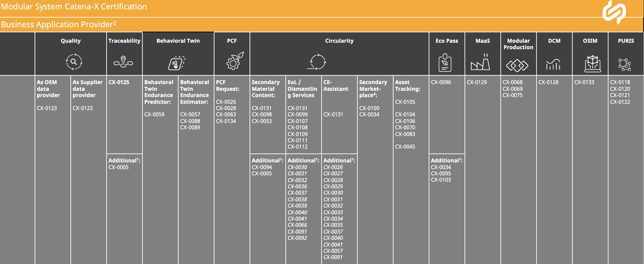Click the Eco Pass clipboard leaf icon
This screenshot has width=644, height=264.
coord(445,62)
